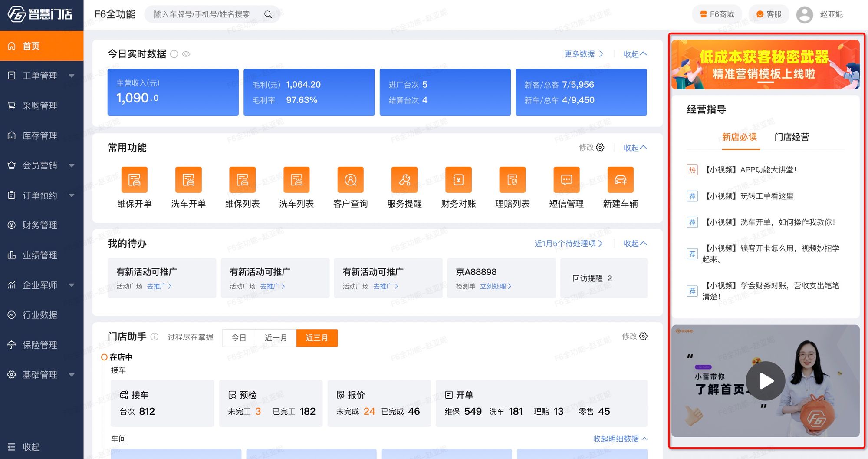Open the 服务提醒 wrench icon
Viewport: 868px width, 459px height.
pyautogui.click(x=404, y=179)
